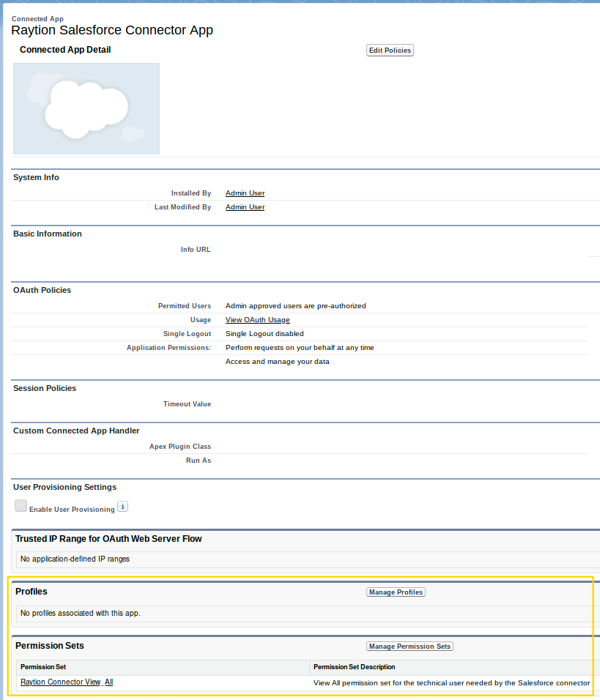Select 'Admin approved users are pre-authorized' text

pyautogui.click(x=296, y=306)
